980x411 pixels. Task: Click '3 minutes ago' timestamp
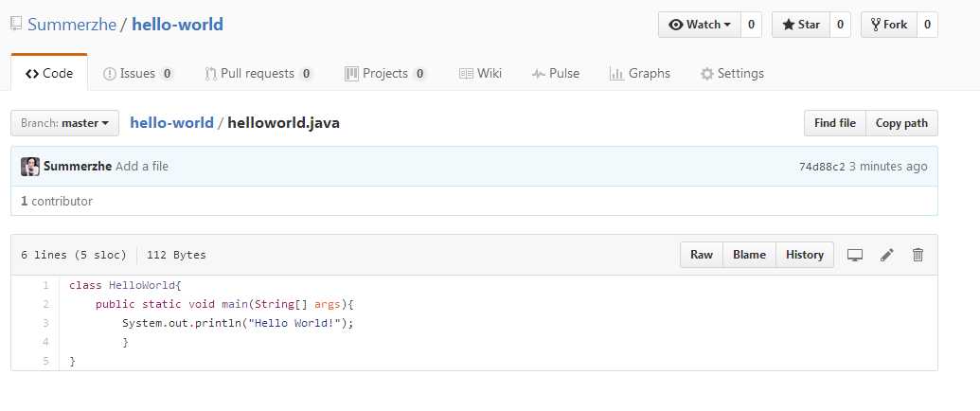point(888,167)
